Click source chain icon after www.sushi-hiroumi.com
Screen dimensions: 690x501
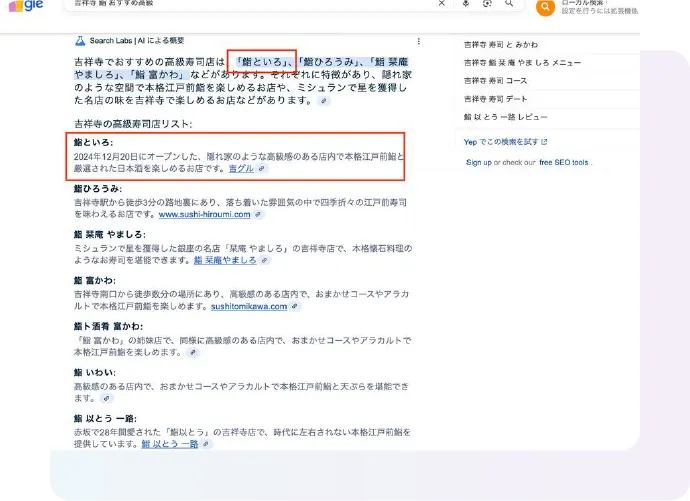pos(258,214)
